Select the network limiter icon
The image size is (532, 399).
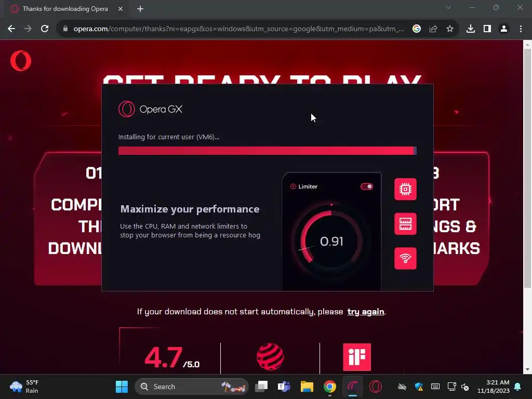pyautogui.click(x=405, y=258)
